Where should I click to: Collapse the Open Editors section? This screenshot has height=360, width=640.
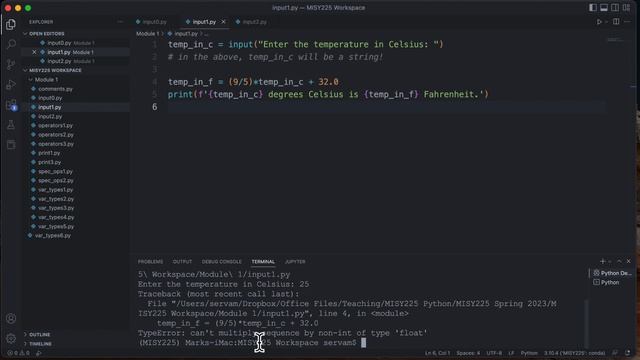tap(46, 33)
